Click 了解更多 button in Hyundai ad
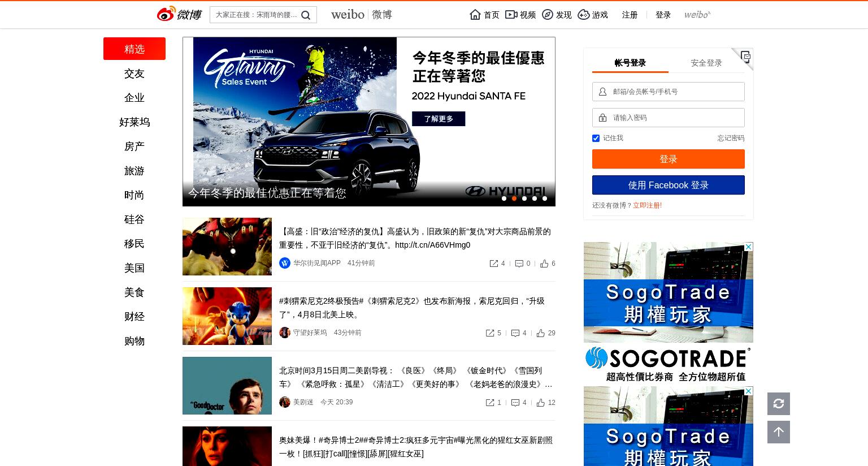 tap(439, 119)
